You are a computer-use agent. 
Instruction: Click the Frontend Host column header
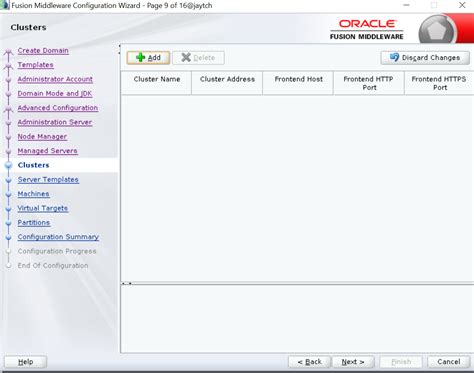(298, 83)
